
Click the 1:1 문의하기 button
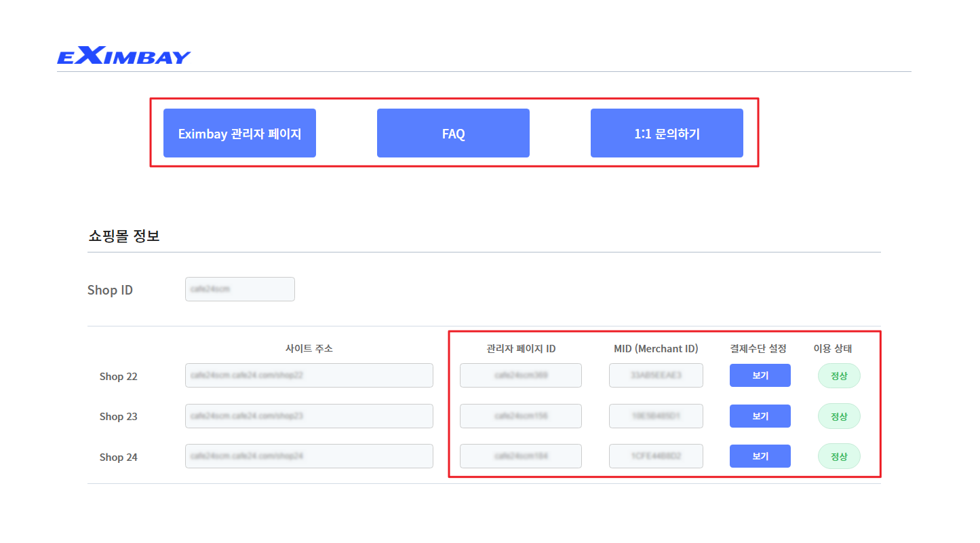point(667,133)
